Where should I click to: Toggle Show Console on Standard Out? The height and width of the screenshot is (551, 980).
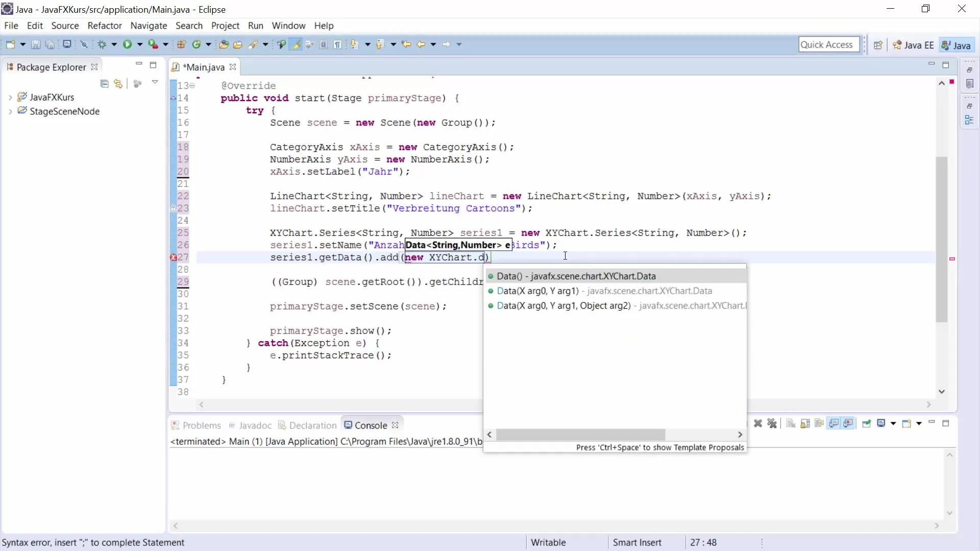tap(834, 423)
